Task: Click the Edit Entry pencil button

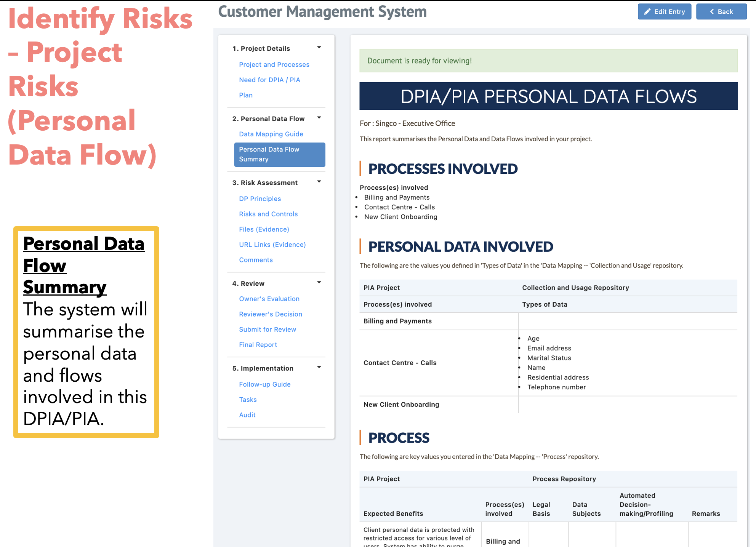Action: pos(664,12)
